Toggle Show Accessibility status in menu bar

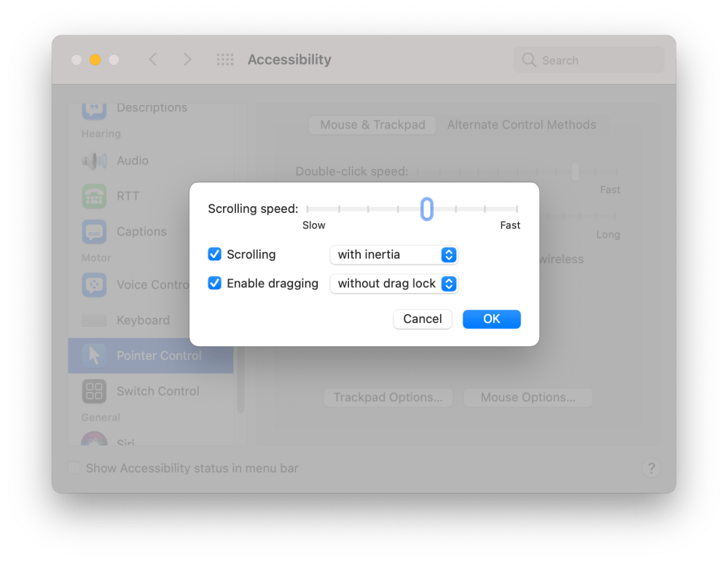74,468
